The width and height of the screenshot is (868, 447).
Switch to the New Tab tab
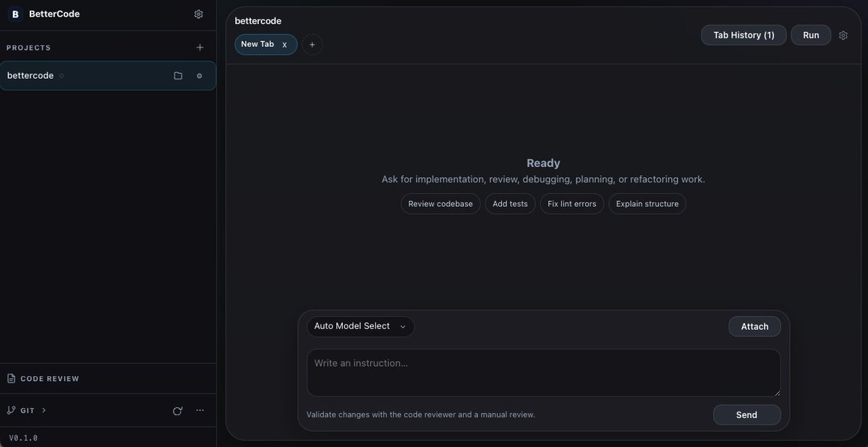click(265, 44)
